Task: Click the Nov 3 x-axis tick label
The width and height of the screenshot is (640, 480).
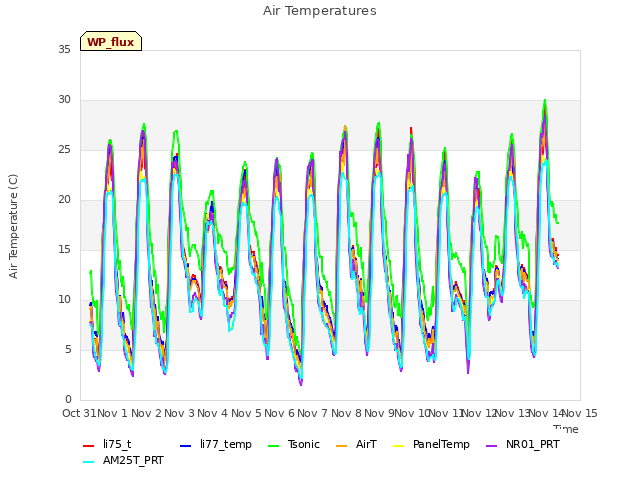Action: pos(180,413)
